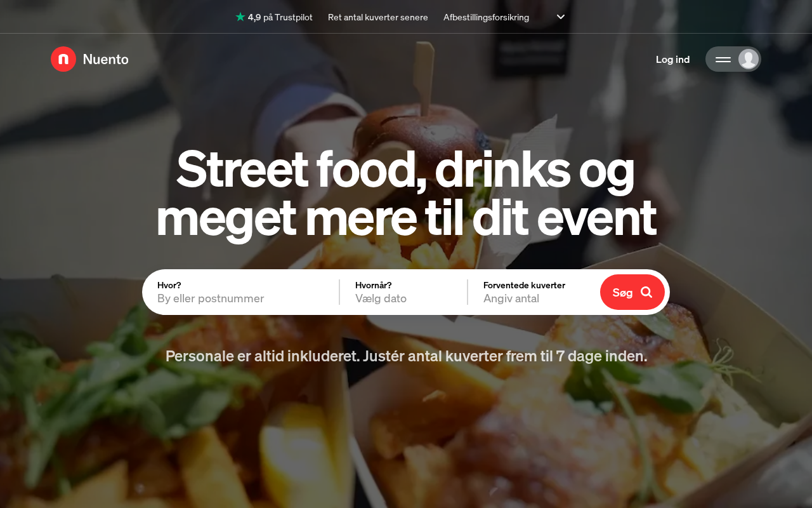Click the Forventede kuverter label
The width and height of the screenshot is (812, 508).
[x=524, y=285]
